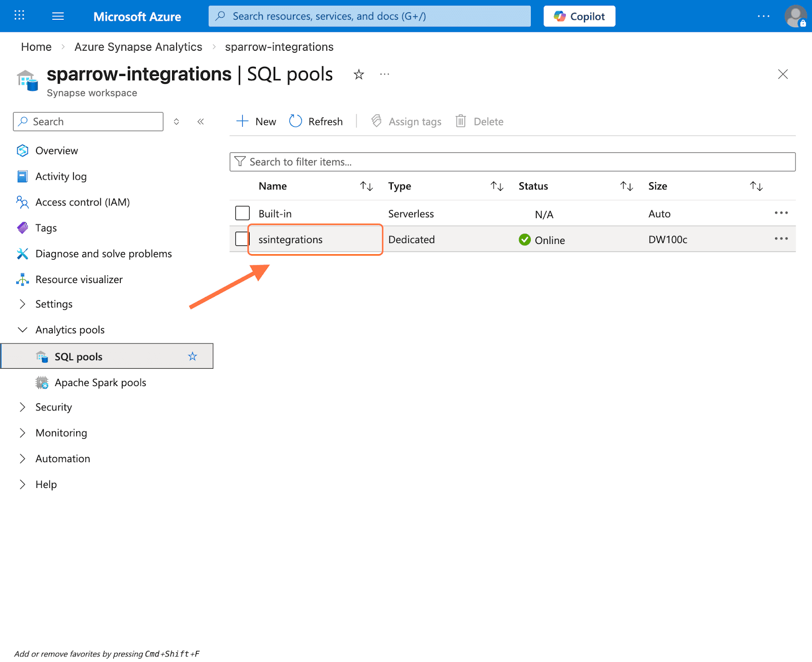Image resolution: width=812 pixels, height=662 pixels.
Task: Click the Copilot button
Action: pyautogui.click(x=579, y=16)
